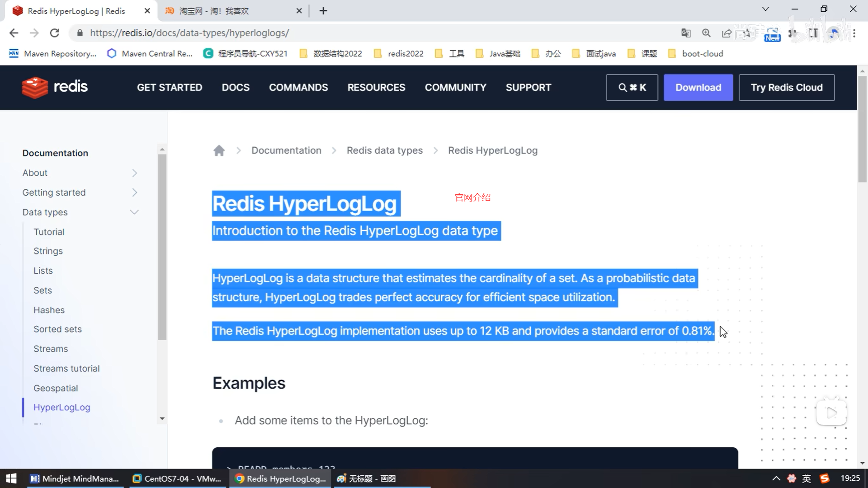The image size is (868, 488).
Task: Open Chrome extensions puzzle icon
Action: pos(793,33)
